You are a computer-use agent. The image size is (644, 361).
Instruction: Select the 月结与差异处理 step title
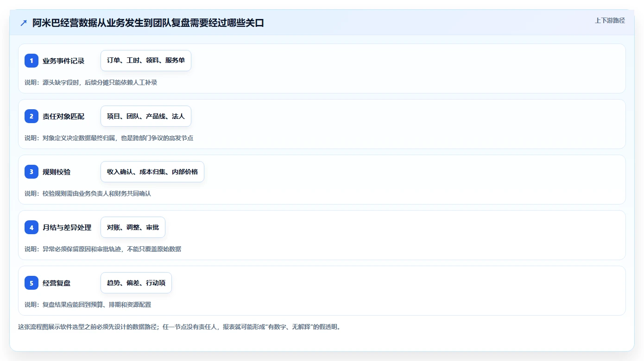click(67, 227)
